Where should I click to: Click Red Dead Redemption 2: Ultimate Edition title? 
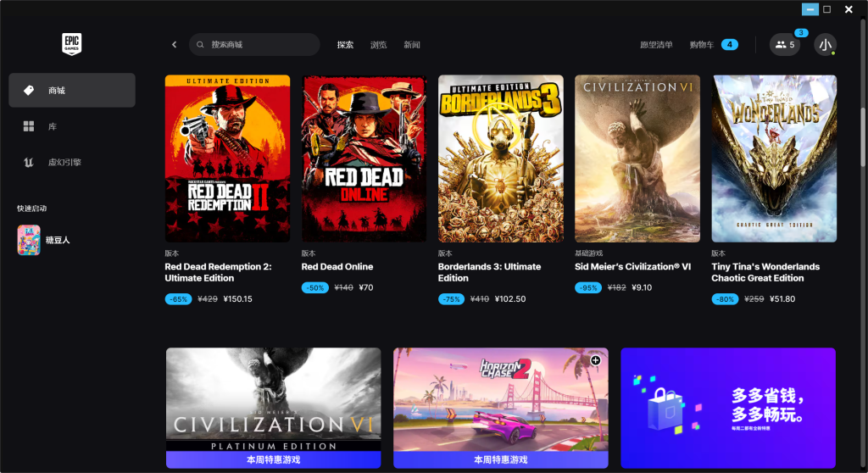[218, 272]
